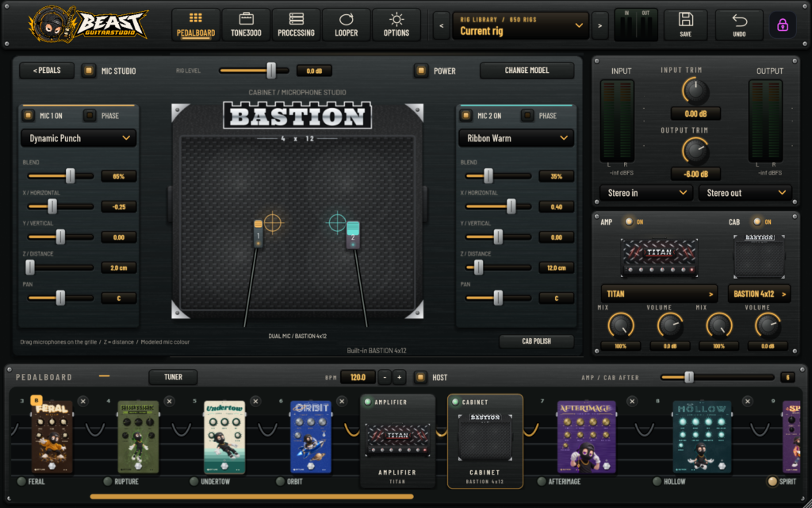The height and width of the screenshot is (508, 812).
Task: Open the BASTION 4x12 cab selector
Action: coord(759,294)
